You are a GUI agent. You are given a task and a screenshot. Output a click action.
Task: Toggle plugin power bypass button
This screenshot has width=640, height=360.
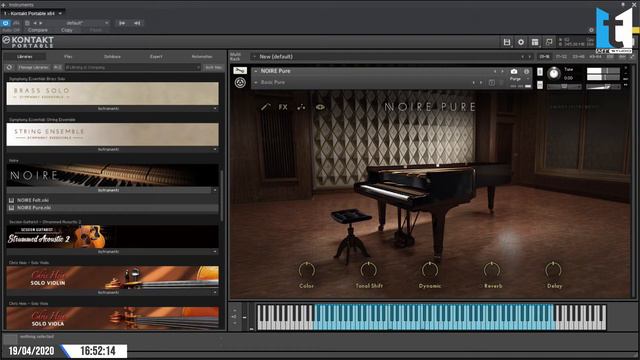(6, 23)
